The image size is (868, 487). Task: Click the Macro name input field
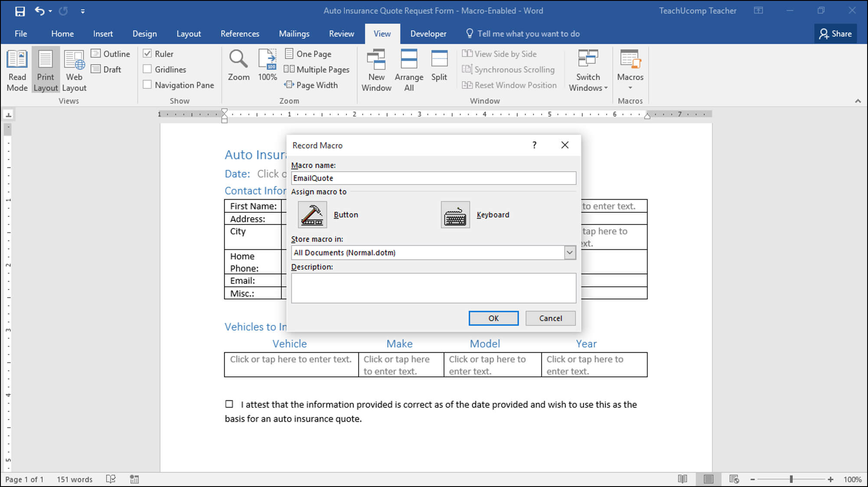click(x=434, y=178)
